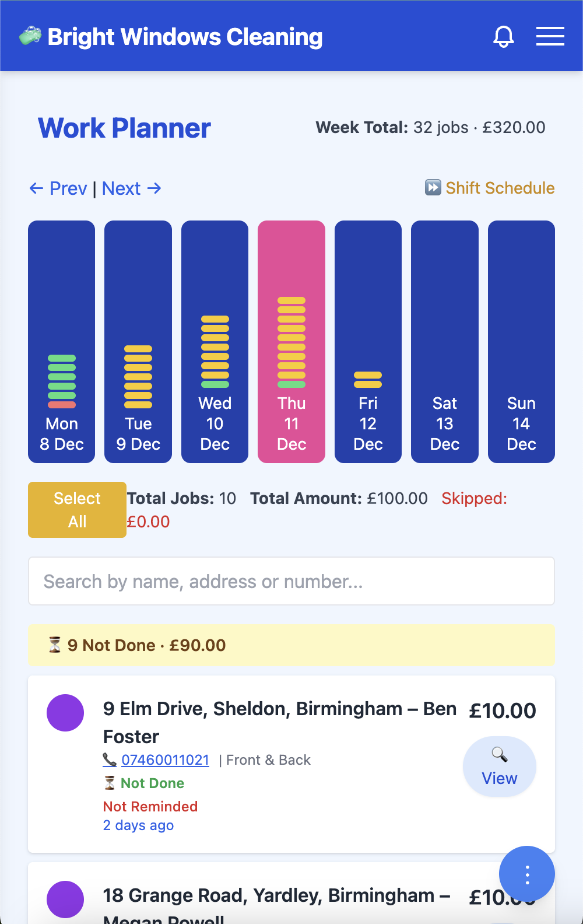Click the Bright Windows Cleaning logo icon

[30, 36]
